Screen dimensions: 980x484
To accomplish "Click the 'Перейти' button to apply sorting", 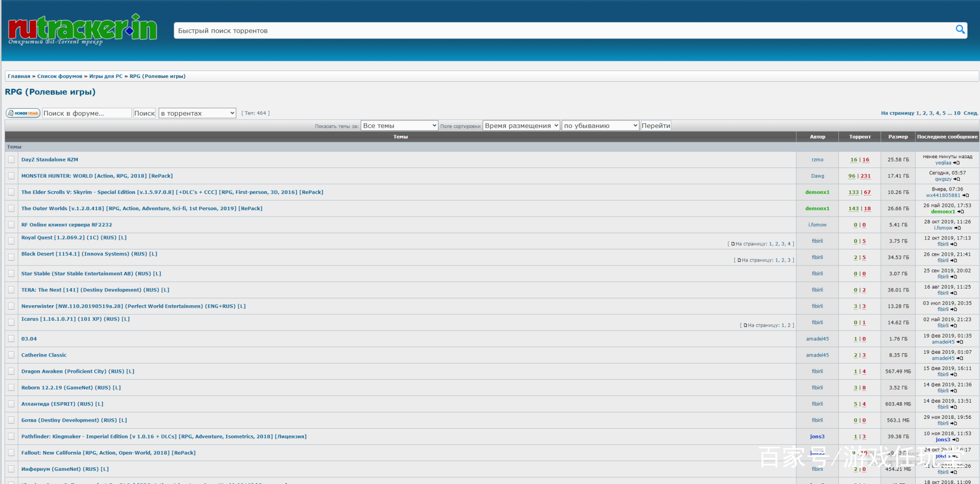I will click(656, 126).
